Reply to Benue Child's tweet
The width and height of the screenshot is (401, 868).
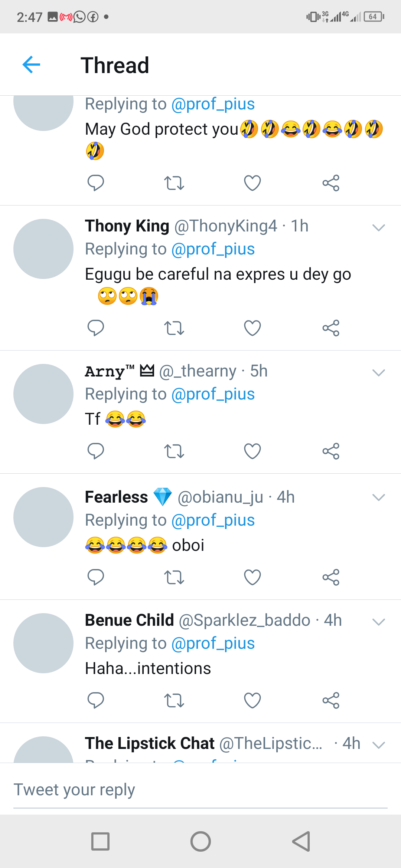pyautogui.click(x=95, y=700)
